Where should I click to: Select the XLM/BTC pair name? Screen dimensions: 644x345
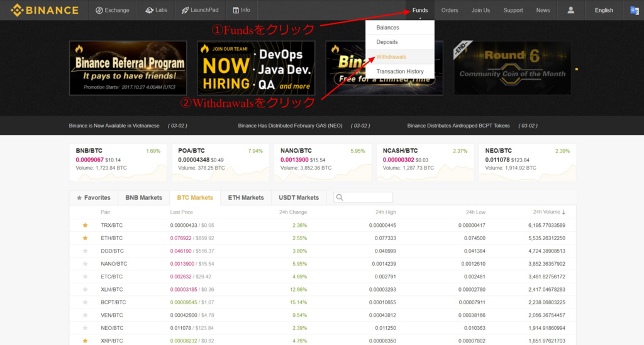coord(112,289)
